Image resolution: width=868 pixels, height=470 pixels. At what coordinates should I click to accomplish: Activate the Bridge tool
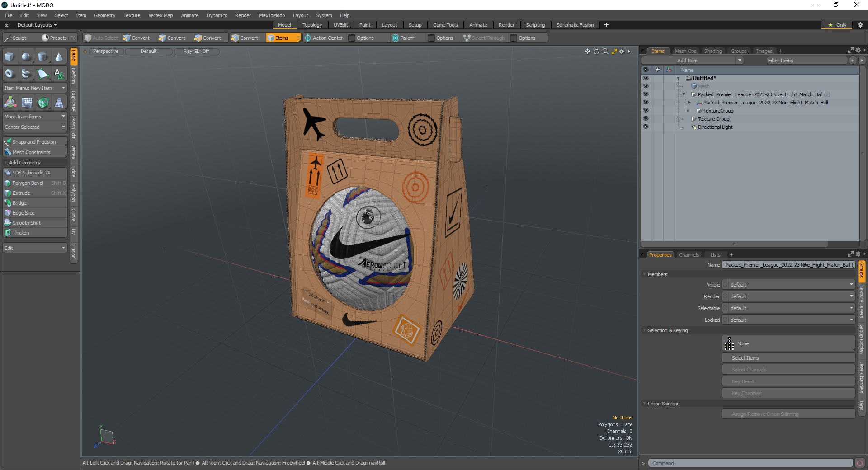coord(35,203)
